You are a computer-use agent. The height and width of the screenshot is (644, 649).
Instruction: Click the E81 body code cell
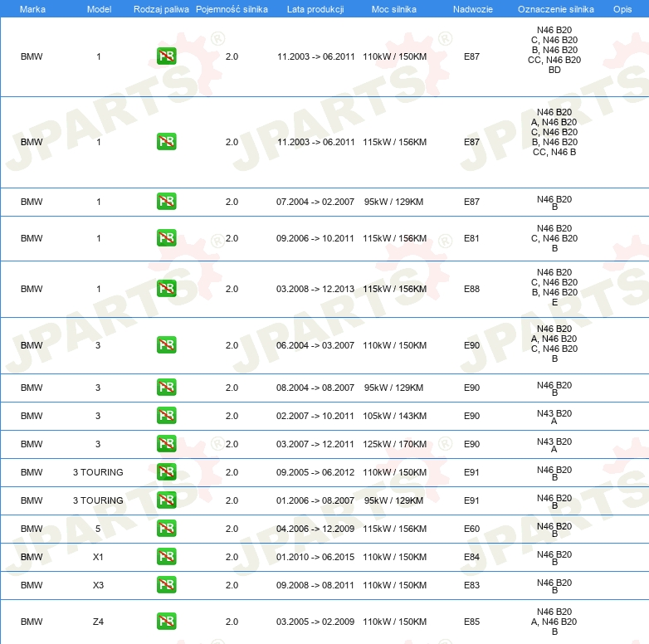(x=471, y=238)
